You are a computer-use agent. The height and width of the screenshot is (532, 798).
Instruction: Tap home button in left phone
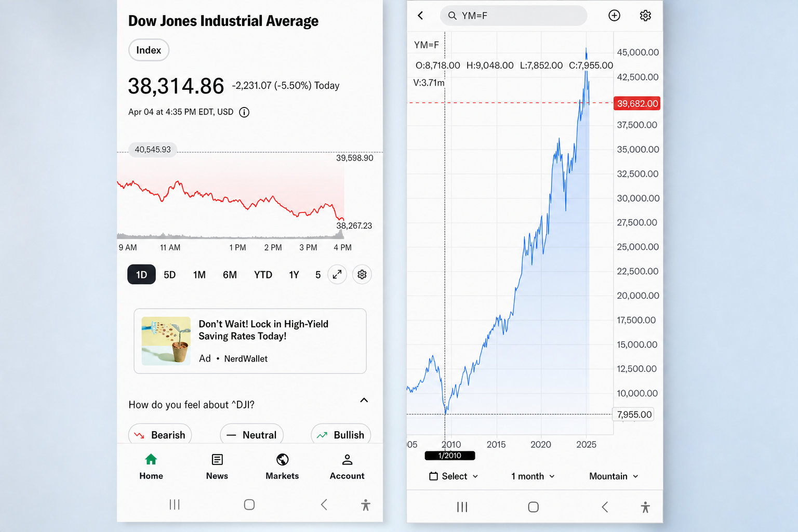tap(249, 504)
